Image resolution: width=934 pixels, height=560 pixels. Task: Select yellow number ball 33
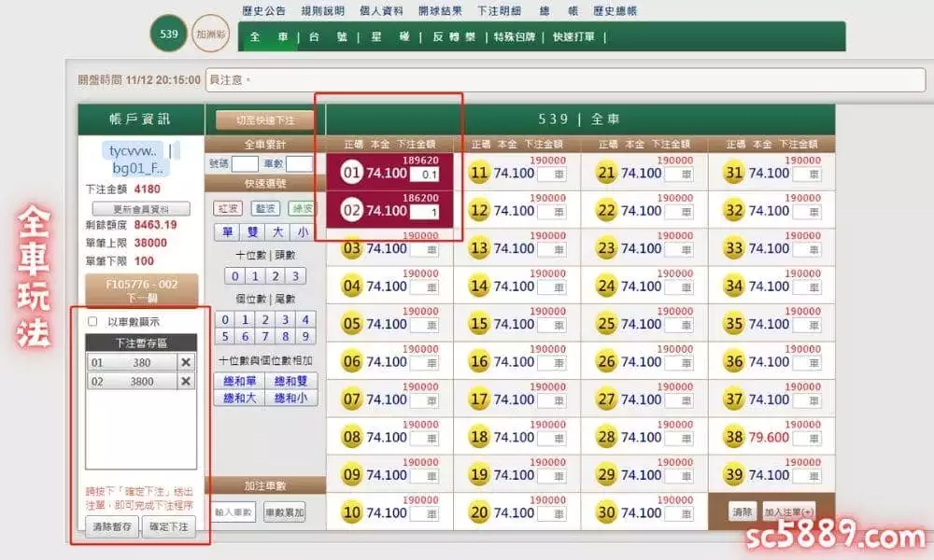click(734, 248)
